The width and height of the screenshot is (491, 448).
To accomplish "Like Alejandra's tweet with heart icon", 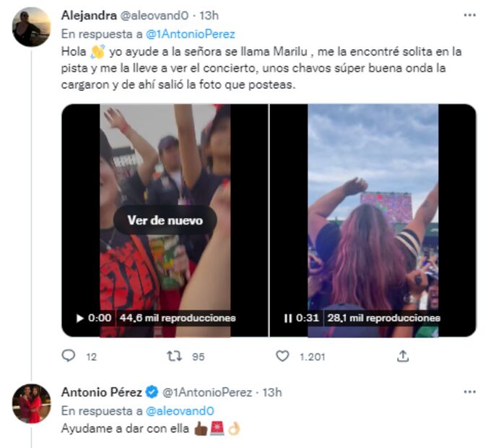I will [283, 356].
